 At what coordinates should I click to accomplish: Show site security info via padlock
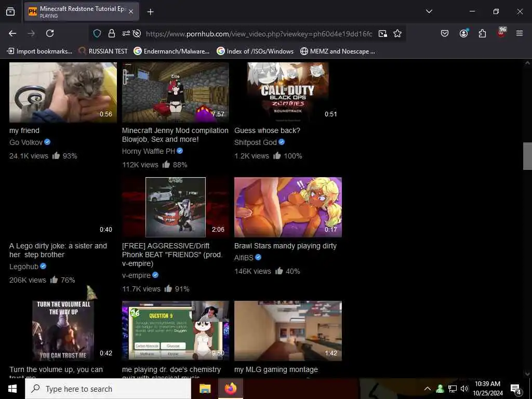[x=112, y=33]
